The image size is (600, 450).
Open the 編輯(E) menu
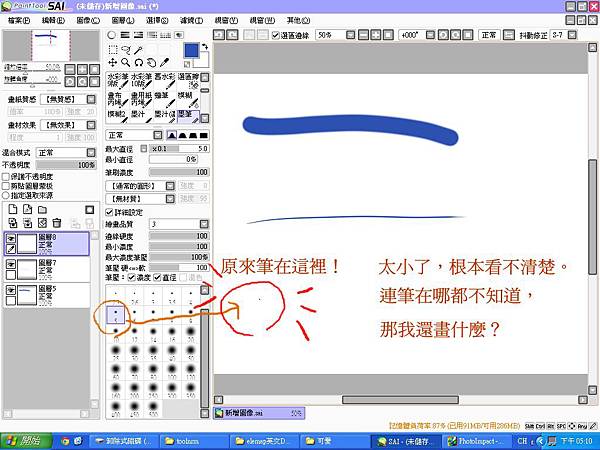point(53,20)
